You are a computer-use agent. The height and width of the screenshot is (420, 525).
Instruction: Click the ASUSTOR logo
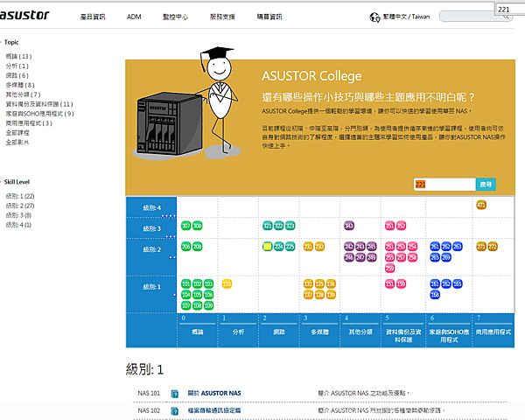tap(24, 15)
